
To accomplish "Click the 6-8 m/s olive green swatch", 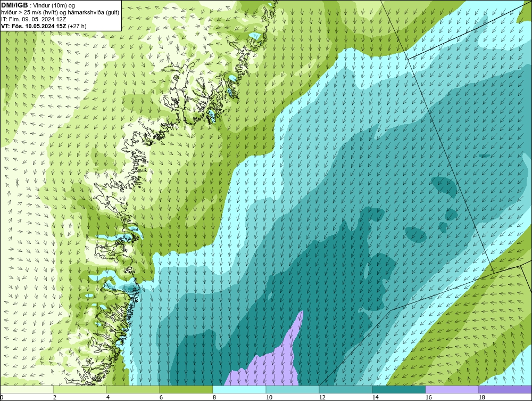I will 186,389.
